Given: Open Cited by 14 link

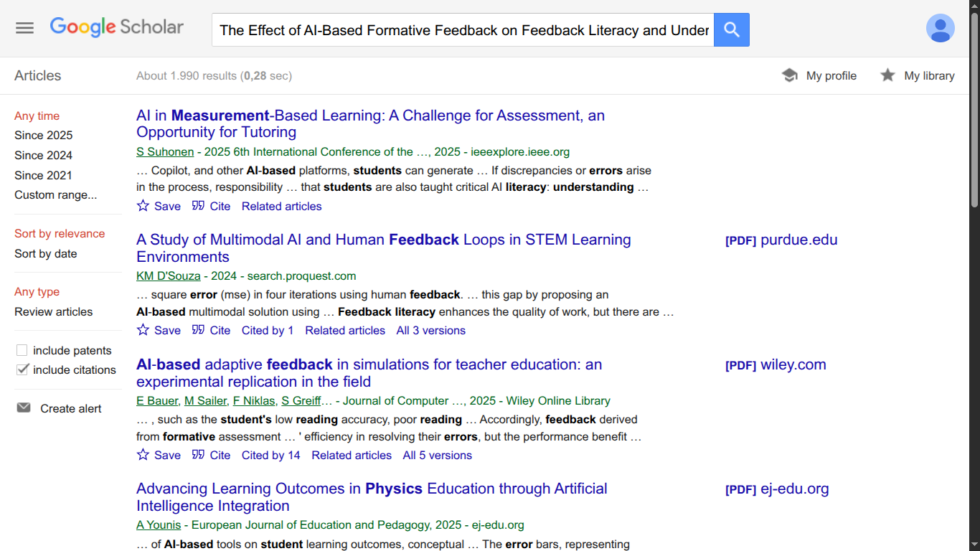Looking at the screenshot, I should [270, 455].
